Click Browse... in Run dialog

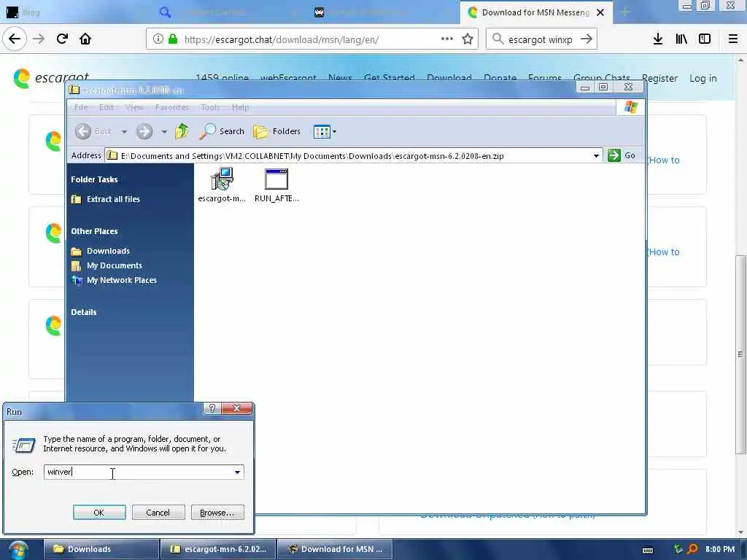[x=217, y=513]
